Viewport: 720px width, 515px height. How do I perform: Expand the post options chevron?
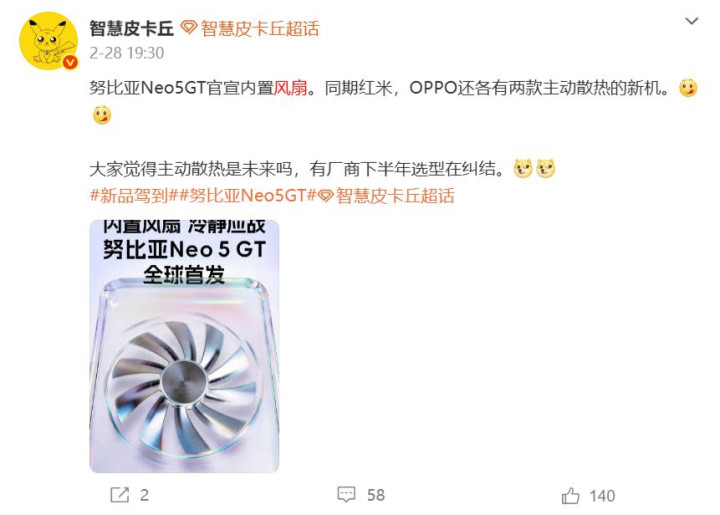click(692, 21)
